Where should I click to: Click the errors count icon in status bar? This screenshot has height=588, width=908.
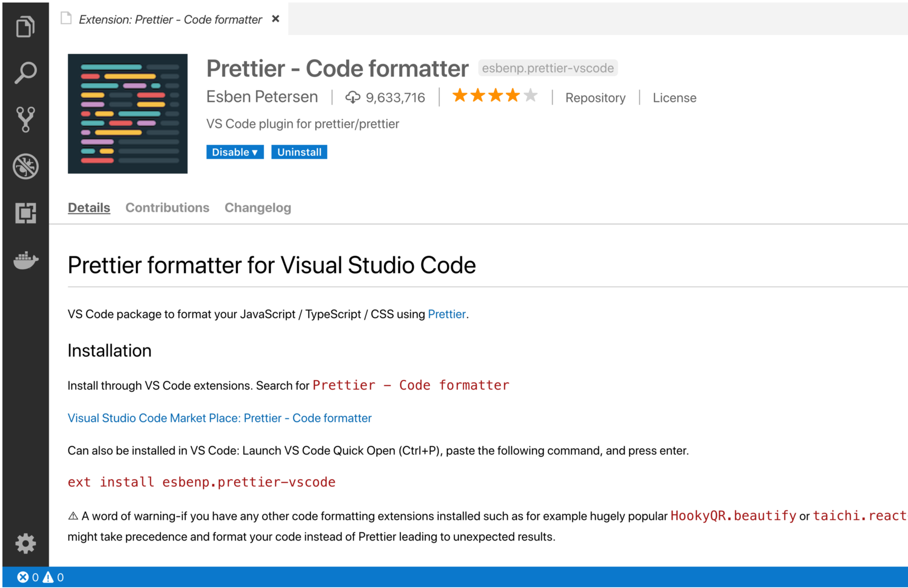point(23,577)
